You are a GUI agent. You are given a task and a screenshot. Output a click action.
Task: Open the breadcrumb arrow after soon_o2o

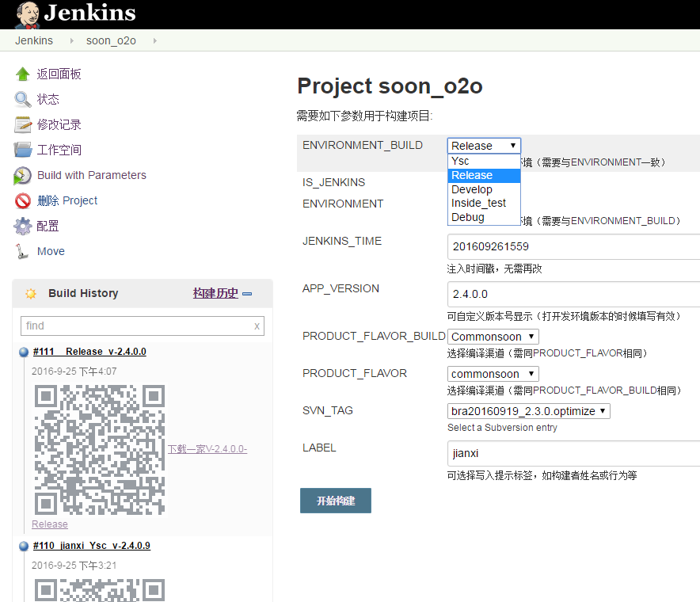point(155,40)
